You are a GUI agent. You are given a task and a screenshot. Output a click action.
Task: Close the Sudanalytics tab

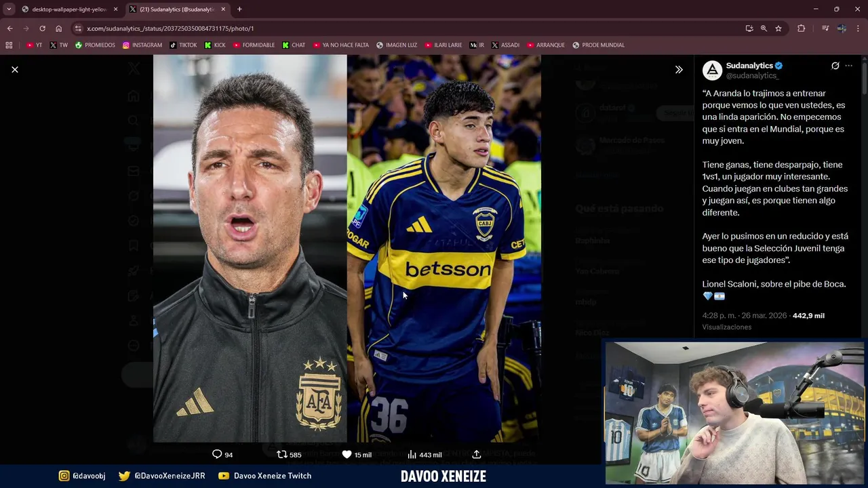[223, 9]
